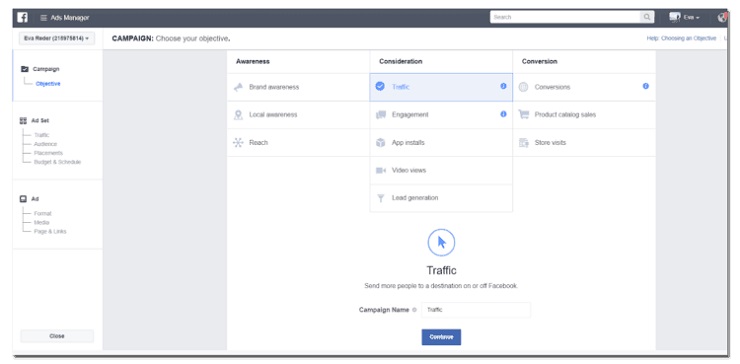
Task: Click the Reach objective icon
Action: [238, 143]
